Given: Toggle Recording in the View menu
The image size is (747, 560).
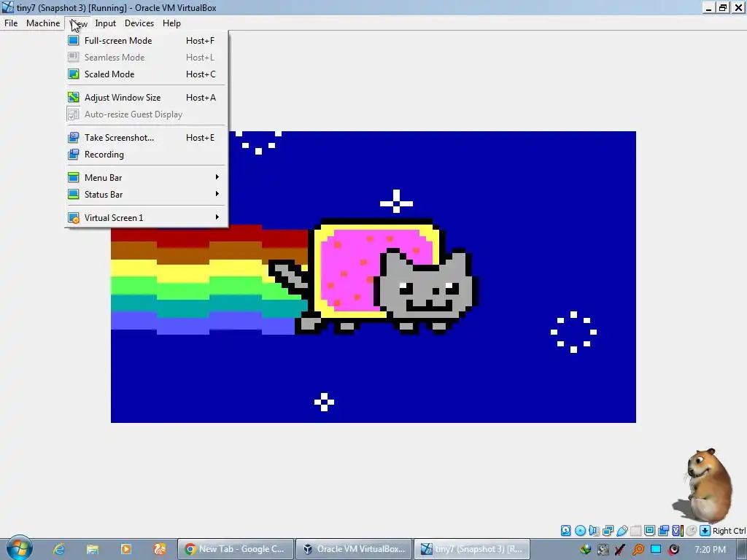Looking at the screenshot, I should pos(146,155).
